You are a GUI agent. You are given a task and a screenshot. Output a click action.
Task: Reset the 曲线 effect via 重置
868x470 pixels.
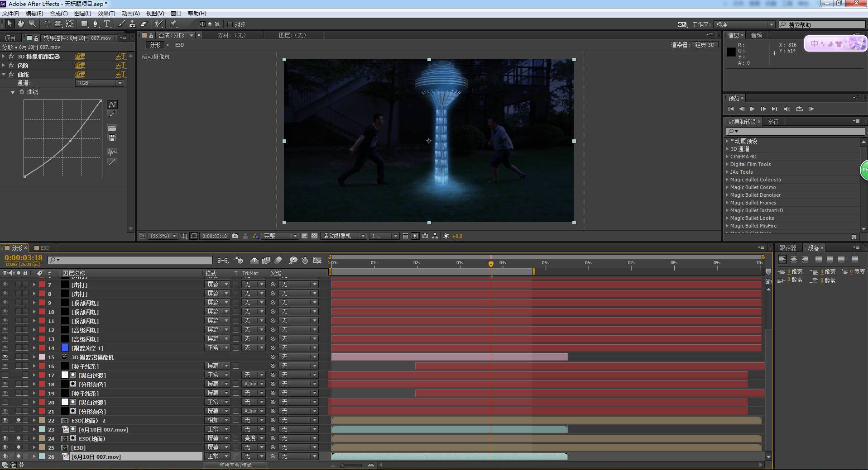pos(80,75)
